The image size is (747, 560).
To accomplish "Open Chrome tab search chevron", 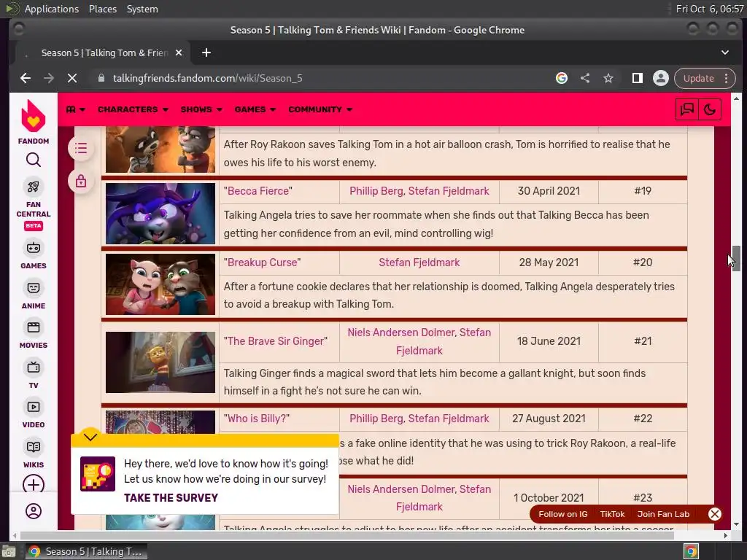I will pyautogui.click(x=725, y=52).
